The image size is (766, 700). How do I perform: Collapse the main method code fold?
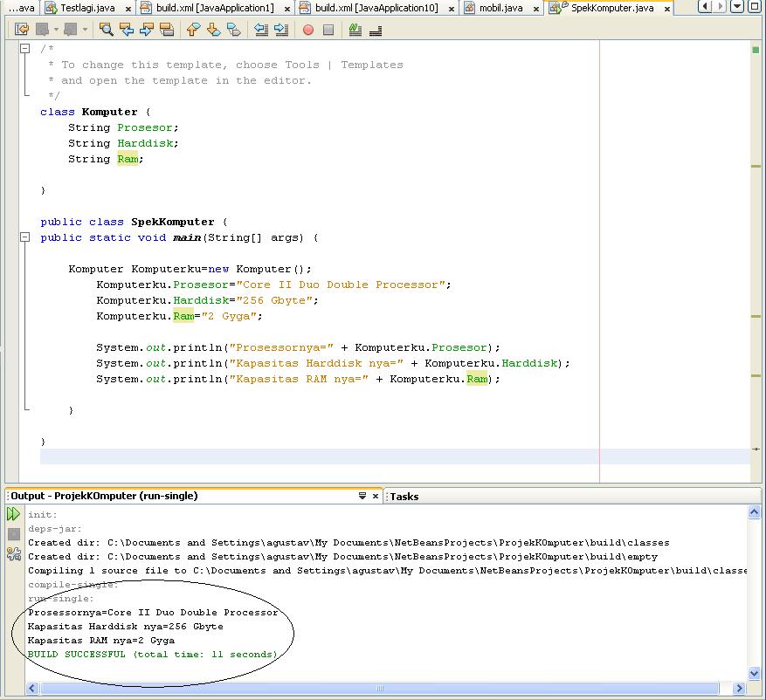[24, 237]
